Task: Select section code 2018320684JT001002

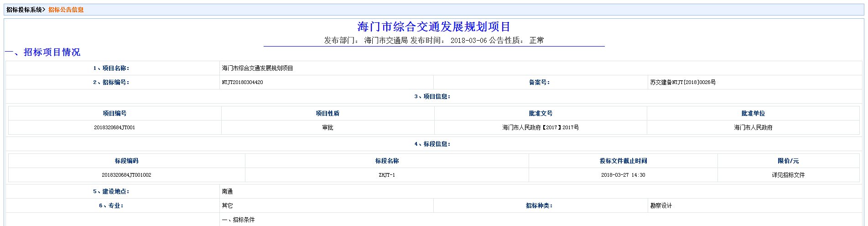Action: [x=126, y=175]
